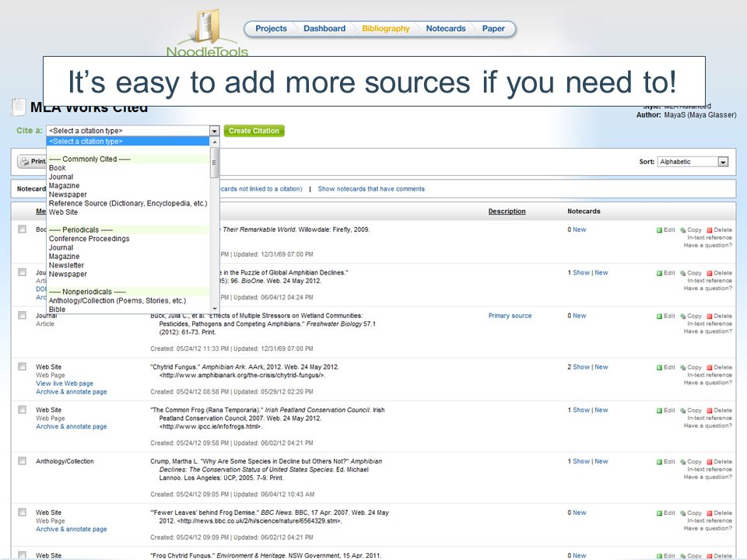The width and height of the screenshot is (747, 560).
Task: Open View live Web page link
Action: pos(65,383)
